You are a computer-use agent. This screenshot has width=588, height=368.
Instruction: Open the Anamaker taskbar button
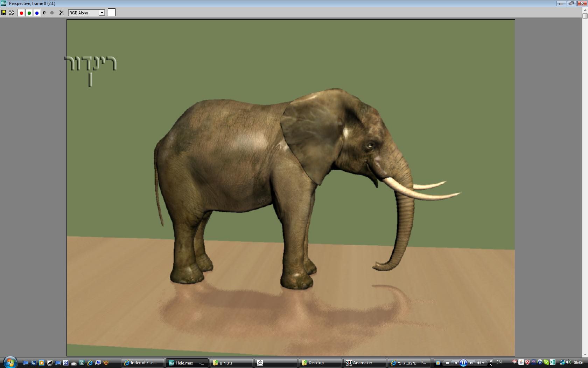[365, 363]
